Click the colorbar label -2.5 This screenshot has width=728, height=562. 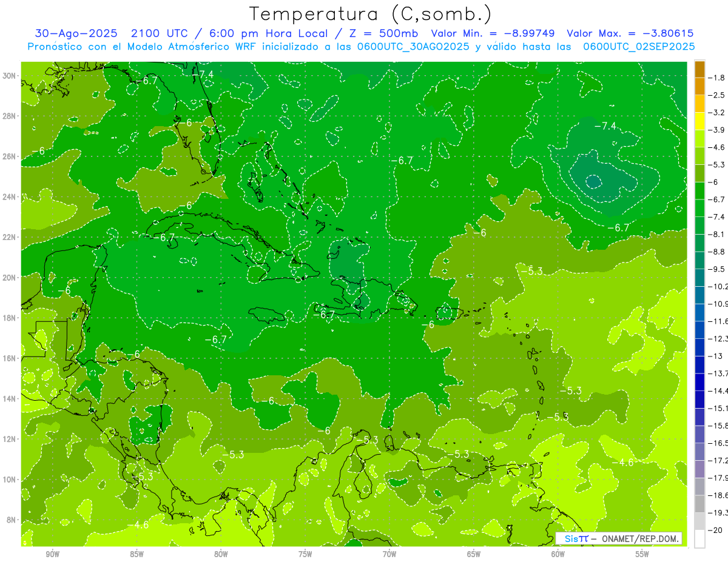717,95
